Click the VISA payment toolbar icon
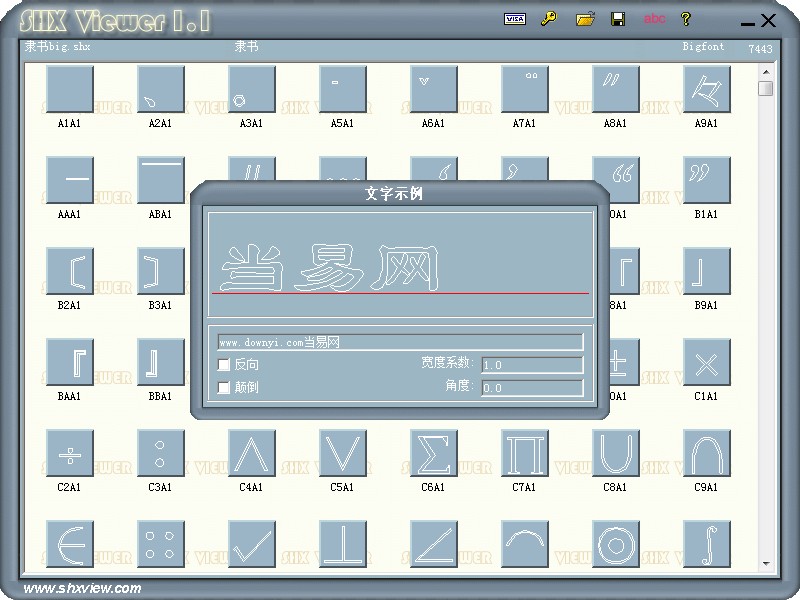800x600 pixels. (x=515, y=19)
